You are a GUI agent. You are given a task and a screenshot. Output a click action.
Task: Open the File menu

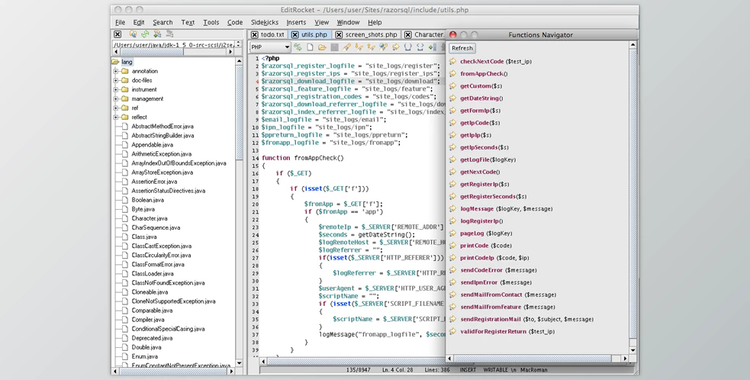coord(120,22)
